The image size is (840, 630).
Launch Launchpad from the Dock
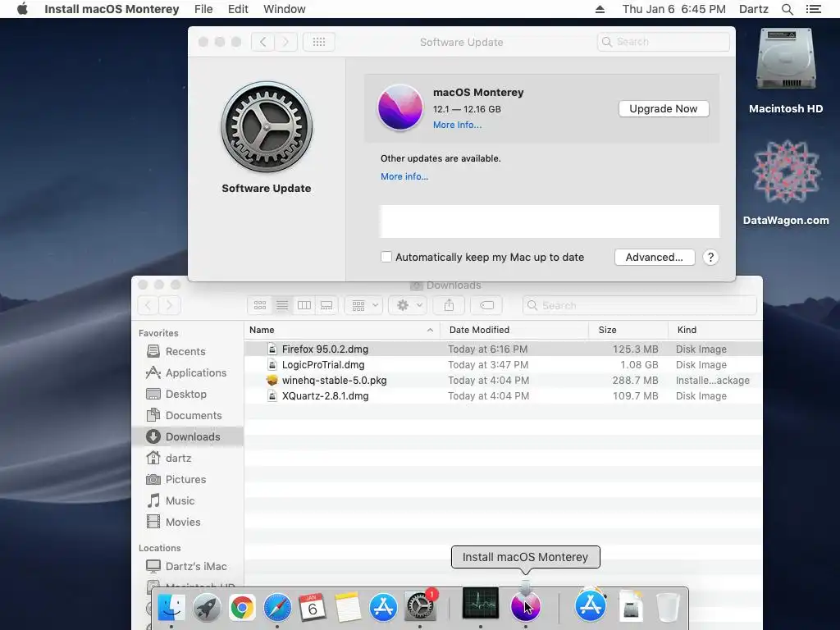pyautogui.click(x=207, y=607)
